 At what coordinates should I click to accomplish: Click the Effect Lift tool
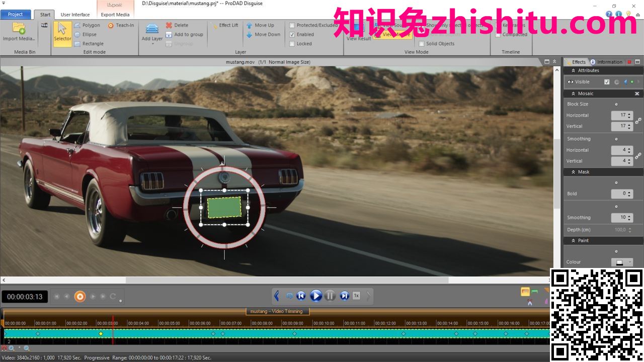click(224, 25)
